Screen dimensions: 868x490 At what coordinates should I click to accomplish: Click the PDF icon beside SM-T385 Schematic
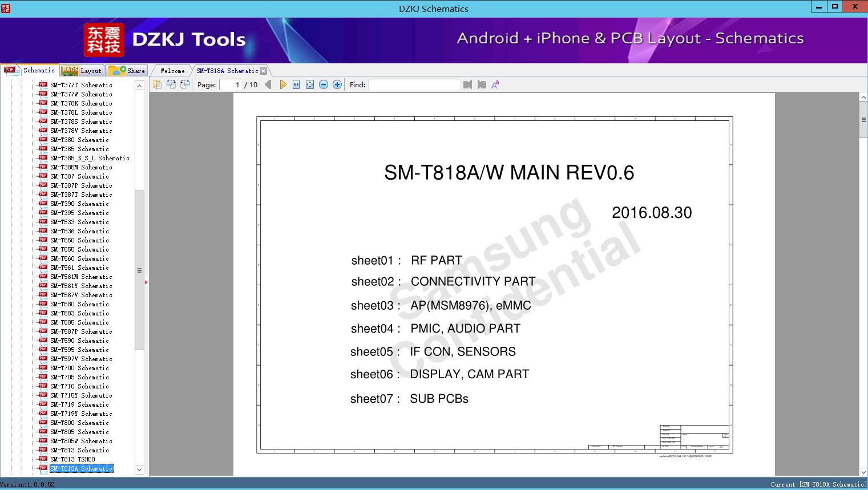pos(43,148)
